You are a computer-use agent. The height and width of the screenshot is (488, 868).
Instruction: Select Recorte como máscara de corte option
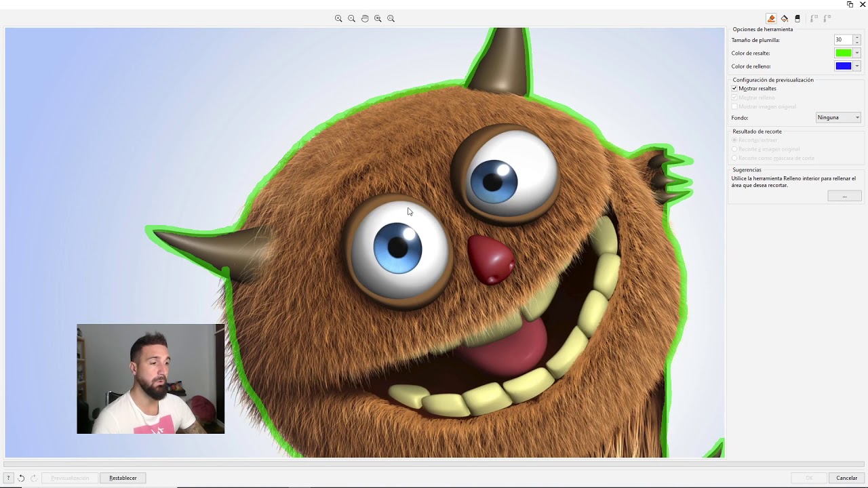coord(734,158)
